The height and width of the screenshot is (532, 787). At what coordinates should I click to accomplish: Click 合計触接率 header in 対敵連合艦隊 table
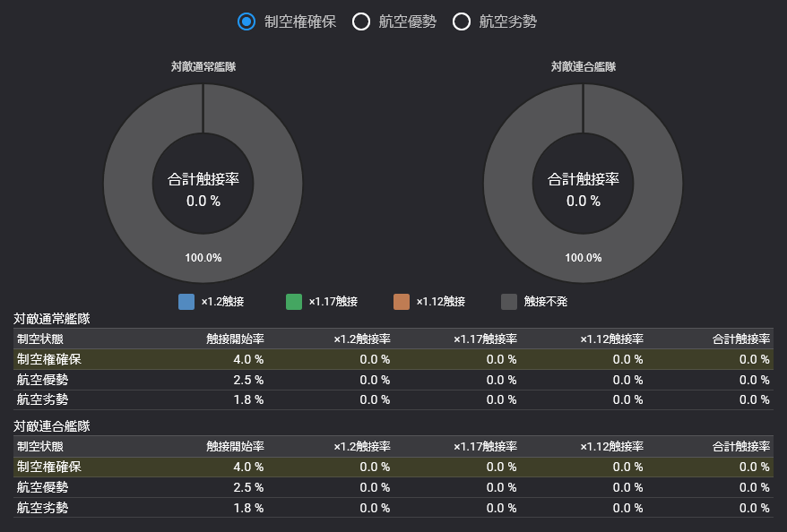point(741,446)
